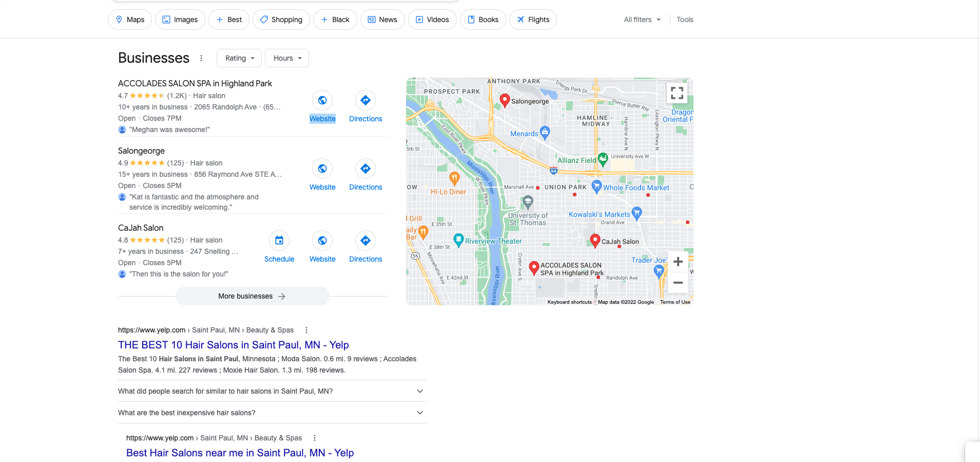
Task: Click the Allianz Field map marker
Action: (x=603, y=159)
